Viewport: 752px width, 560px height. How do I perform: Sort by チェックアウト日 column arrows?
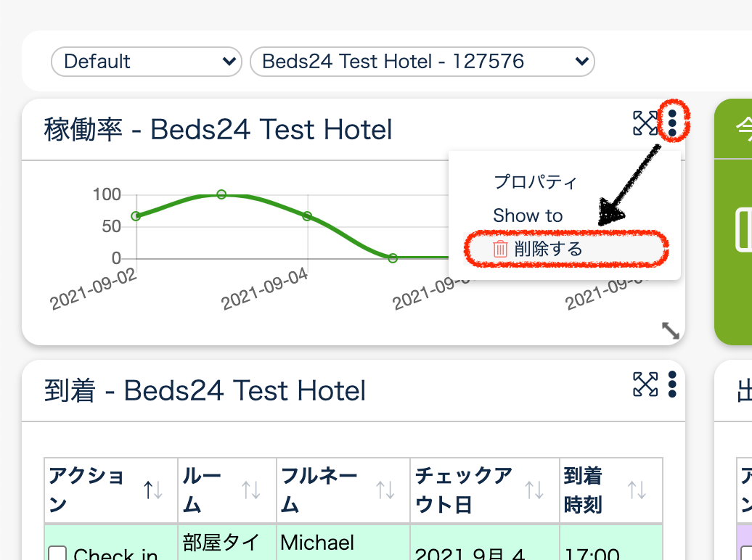point(534,490)
